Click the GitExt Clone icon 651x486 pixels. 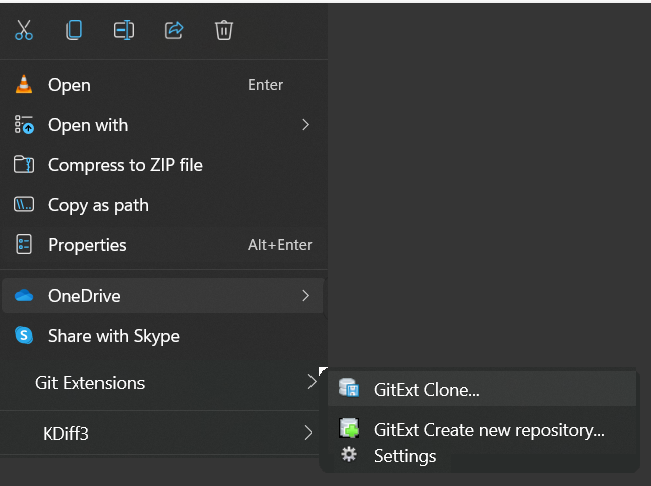coord(349,389)
